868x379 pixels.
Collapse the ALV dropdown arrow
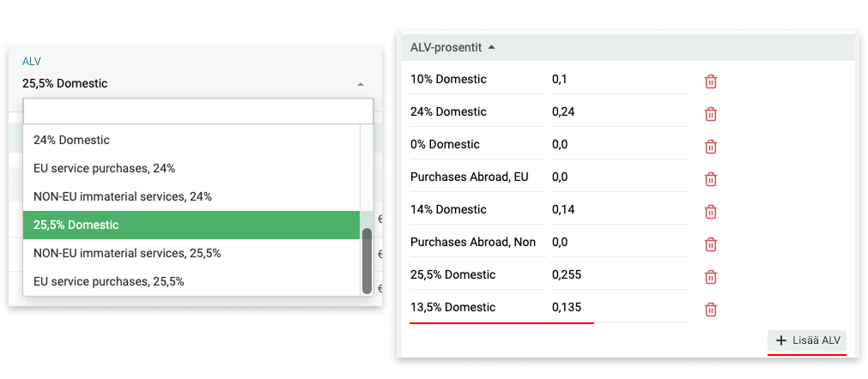[361, 84]
